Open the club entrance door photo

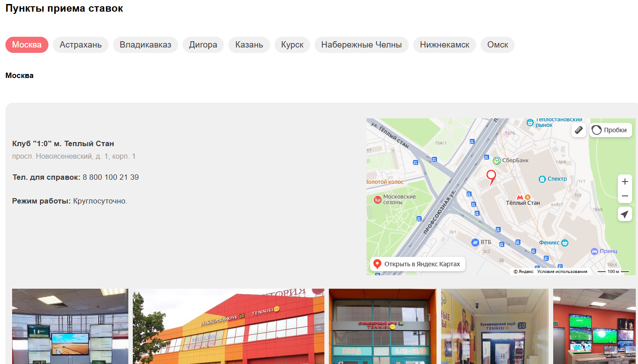tap(383, 326)
